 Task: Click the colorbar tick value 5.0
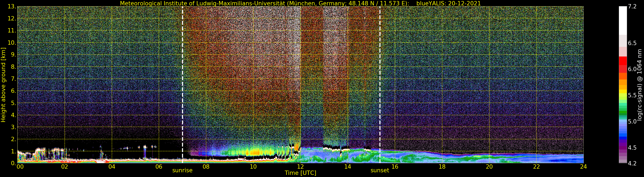(632, 121)
